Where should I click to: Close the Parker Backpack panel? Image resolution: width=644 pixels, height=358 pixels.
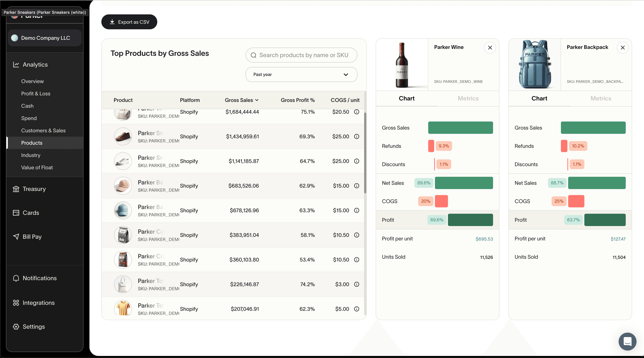[x=623, y=48]
